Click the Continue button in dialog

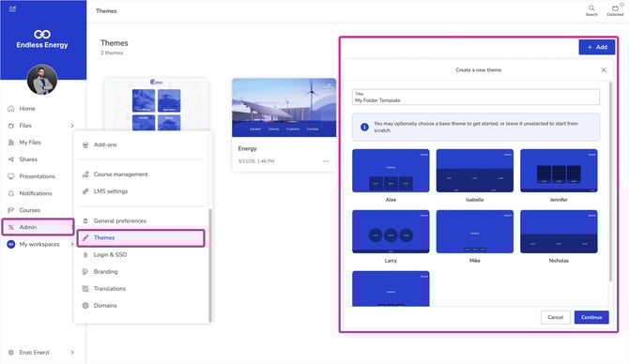coord(591,317)
